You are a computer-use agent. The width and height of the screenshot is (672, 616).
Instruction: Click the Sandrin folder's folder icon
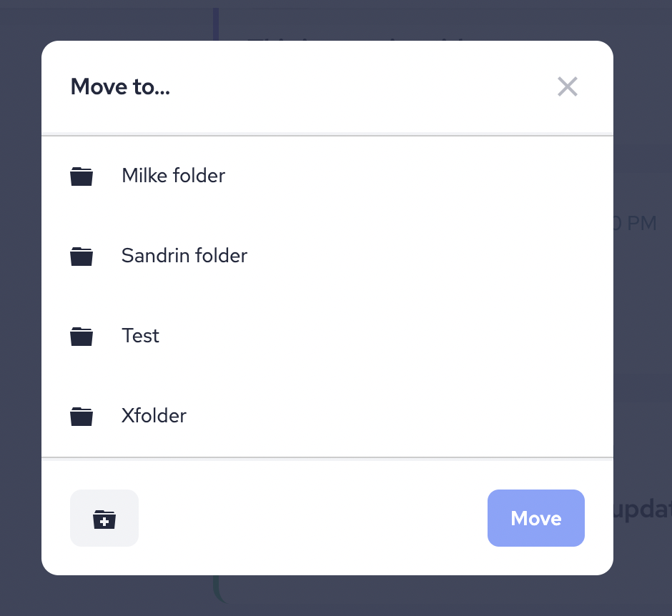[x=81, y=256]
